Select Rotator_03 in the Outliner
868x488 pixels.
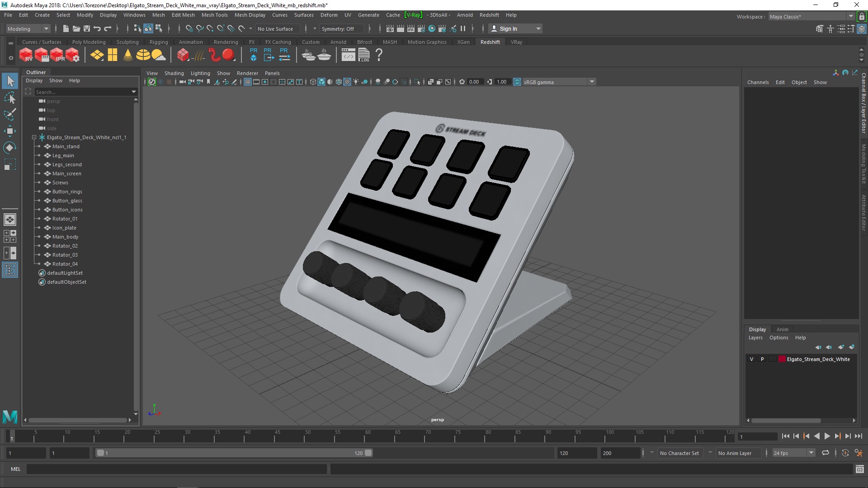65,255
